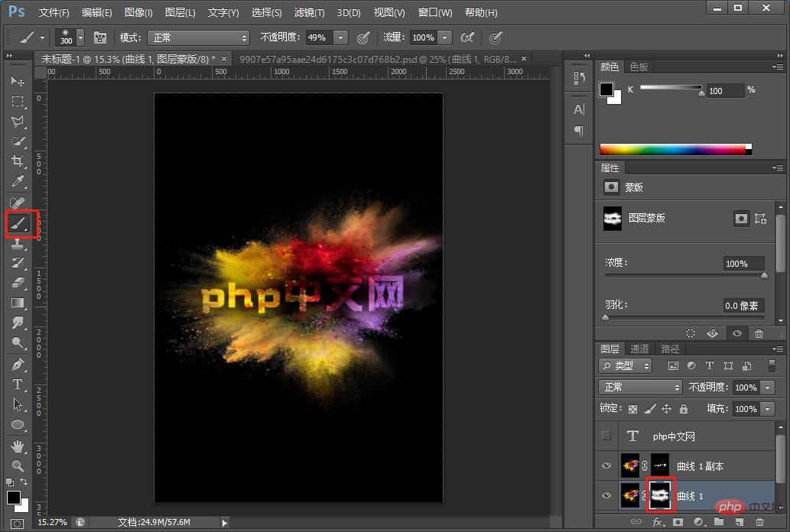Screen dimensions: 790x532
Task: Select the Crop tool
Action: [x=18, y=161]
